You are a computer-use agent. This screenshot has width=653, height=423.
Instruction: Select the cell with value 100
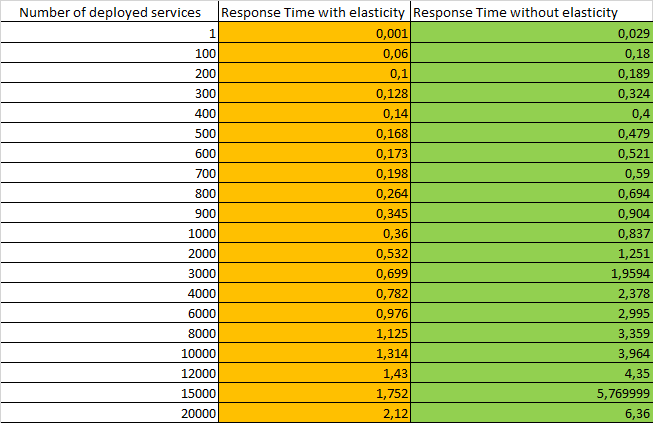pos(110,52)
